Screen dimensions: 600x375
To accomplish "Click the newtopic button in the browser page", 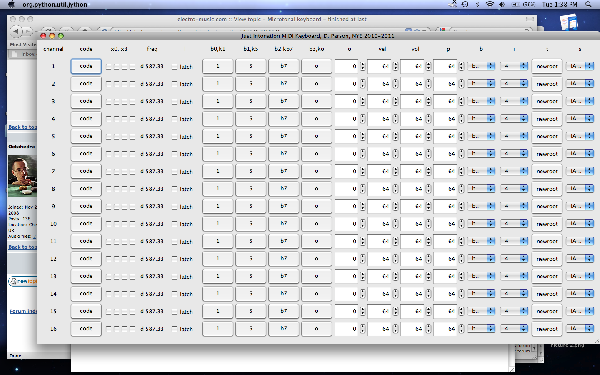I will pos(23,281).
